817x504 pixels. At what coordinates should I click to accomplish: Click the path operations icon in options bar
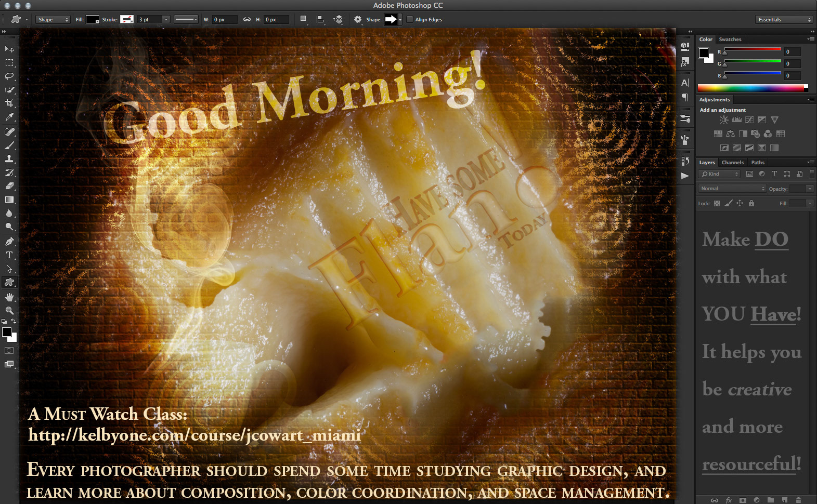click(304, 19)
